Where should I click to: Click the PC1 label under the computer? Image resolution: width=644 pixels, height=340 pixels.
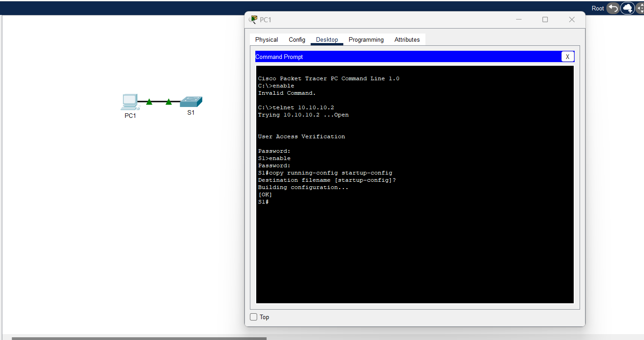[x=130, y=116]
